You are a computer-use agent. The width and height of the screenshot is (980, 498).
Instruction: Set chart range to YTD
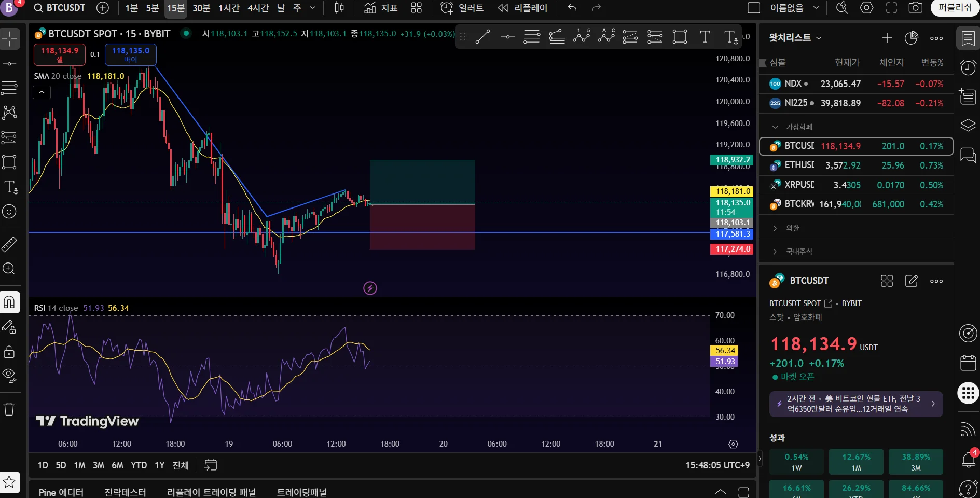[139, 465]
